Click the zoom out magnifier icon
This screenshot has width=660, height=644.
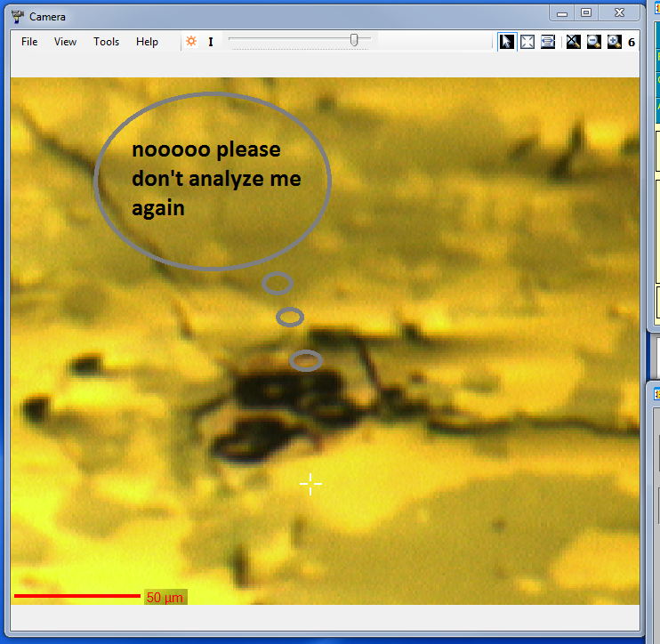[594, 42]
